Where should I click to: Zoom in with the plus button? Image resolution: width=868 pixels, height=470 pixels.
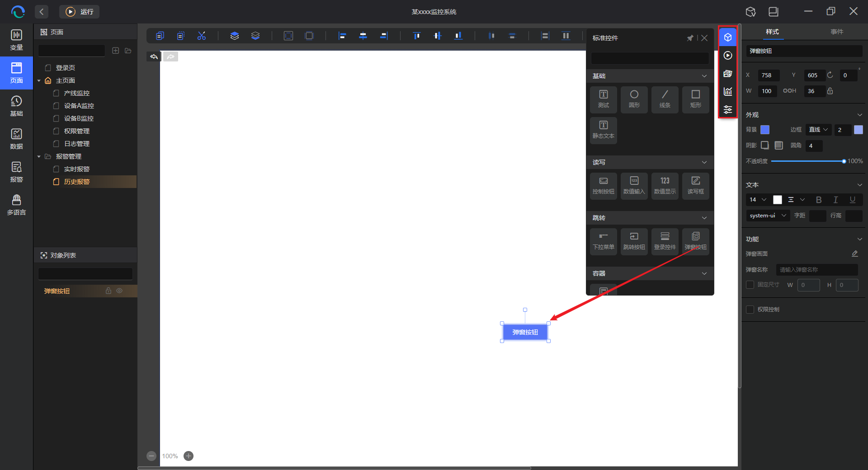click(189, 456)
